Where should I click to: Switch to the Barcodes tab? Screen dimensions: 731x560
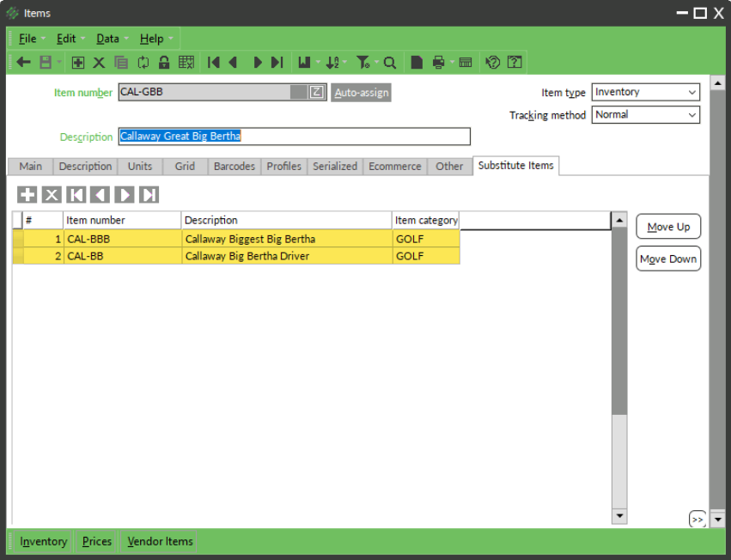tap(234, 166)
